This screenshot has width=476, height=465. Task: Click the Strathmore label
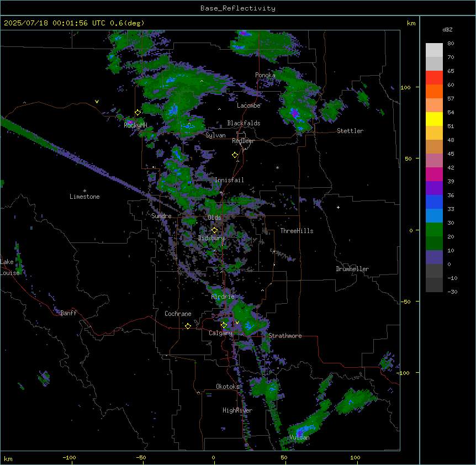pos(285,336)
